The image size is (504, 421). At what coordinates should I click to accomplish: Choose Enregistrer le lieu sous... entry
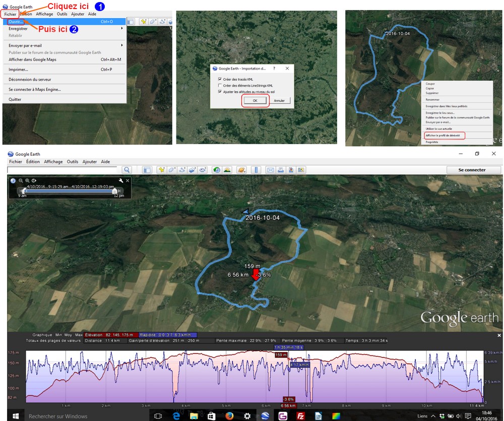tap(440, 113)
